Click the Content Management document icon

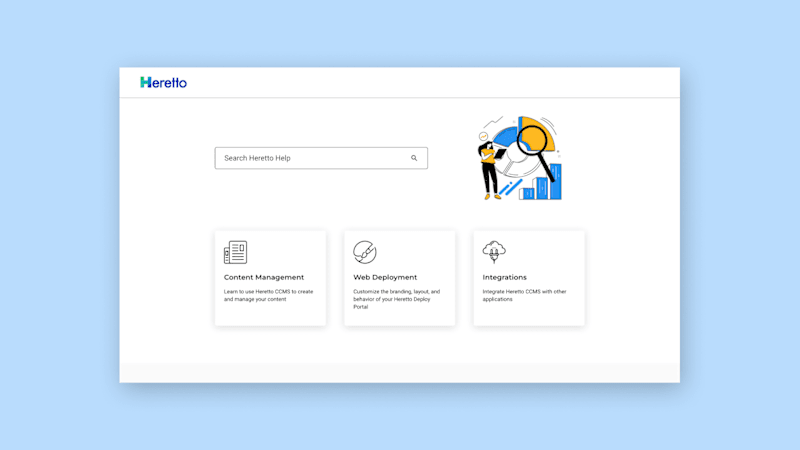[x=235, y=252]
